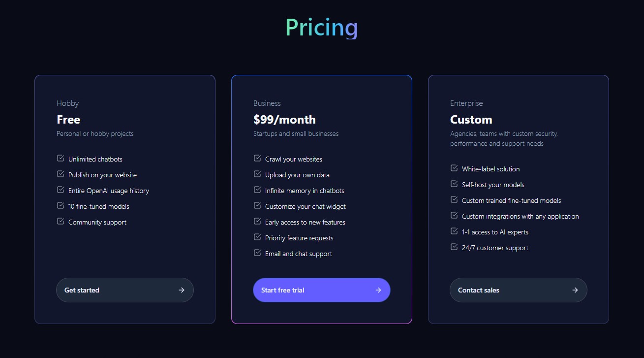Click checkmark icon beside White-label solution
This screenshot has width=644, height=358.
tap(454, 168)
